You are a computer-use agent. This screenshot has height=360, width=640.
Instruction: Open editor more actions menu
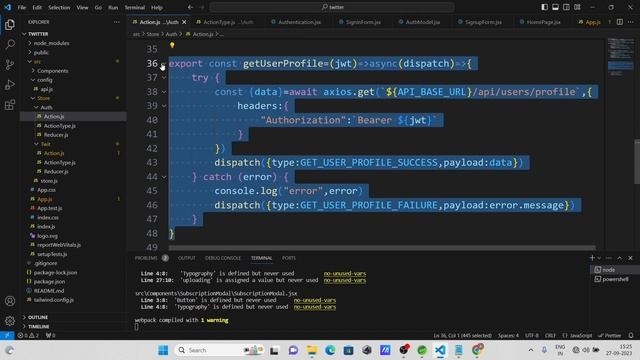(631, 22)
